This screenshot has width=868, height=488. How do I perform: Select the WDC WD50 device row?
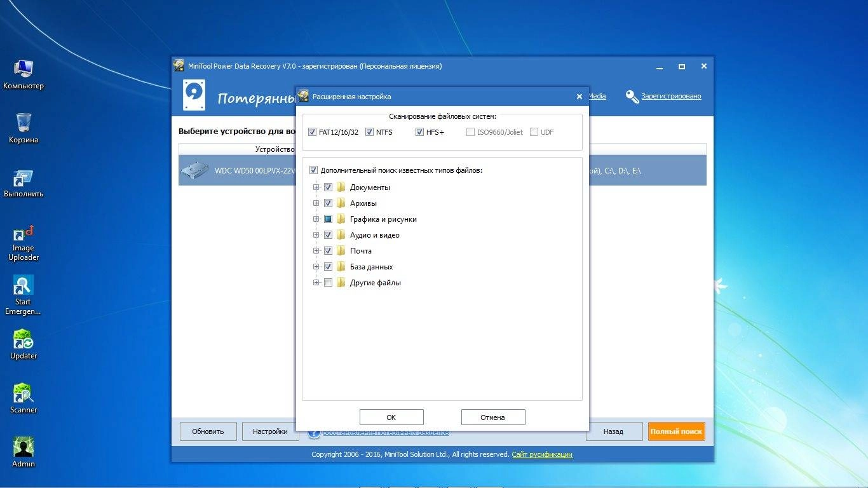[442, 170]
